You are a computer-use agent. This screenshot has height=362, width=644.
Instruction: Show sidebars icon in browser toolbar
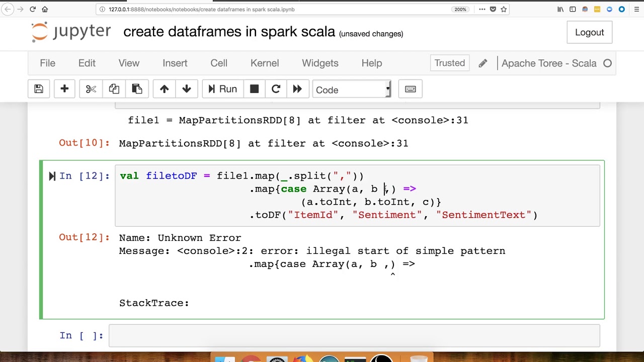[573, 9]
